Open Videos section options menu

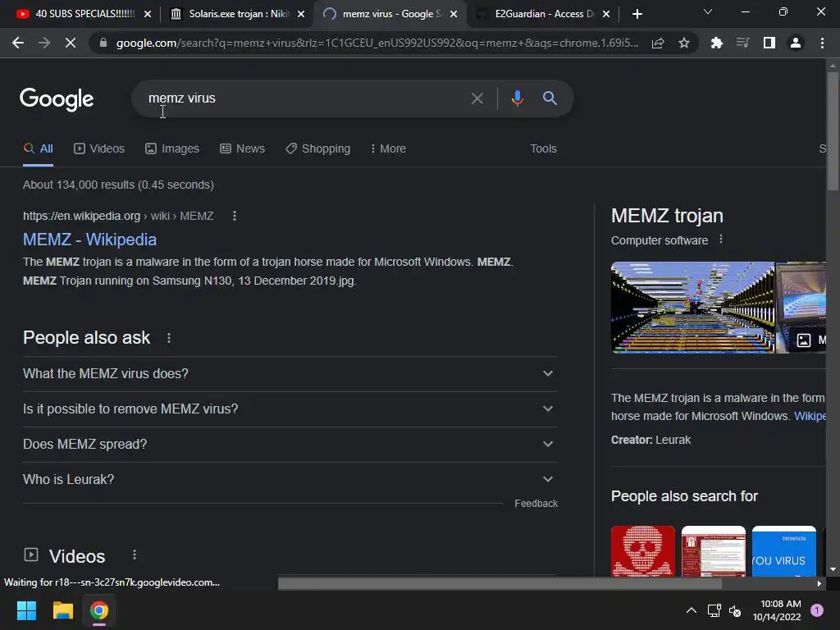pos(135,555)
